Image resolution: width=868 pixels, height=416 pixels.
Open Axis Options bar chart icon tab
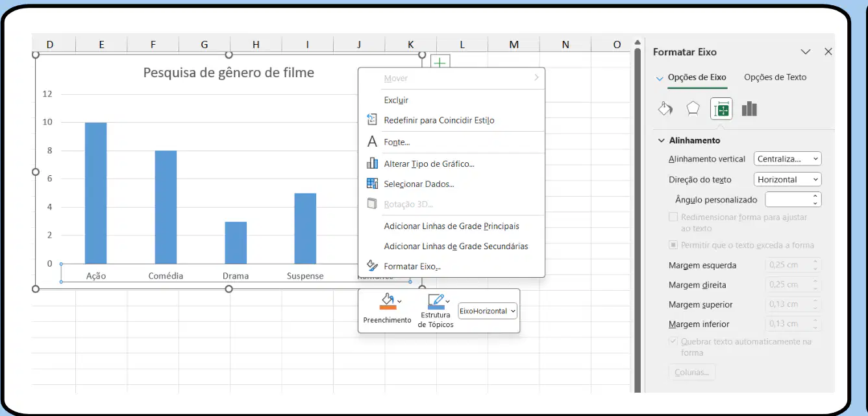pyautogui.click(x=749, y=108)
